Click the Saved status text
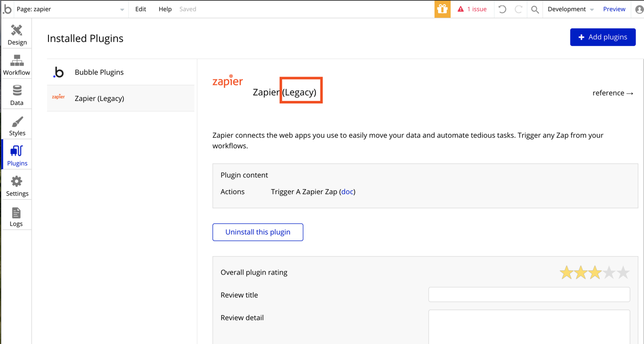The width and height of the screenshot is (644, 344). (188, 9)
